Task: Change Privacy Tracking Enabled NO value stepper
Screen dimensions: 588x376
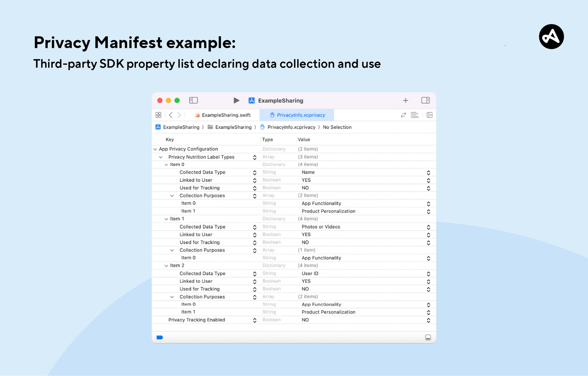Action: point(428,320)
